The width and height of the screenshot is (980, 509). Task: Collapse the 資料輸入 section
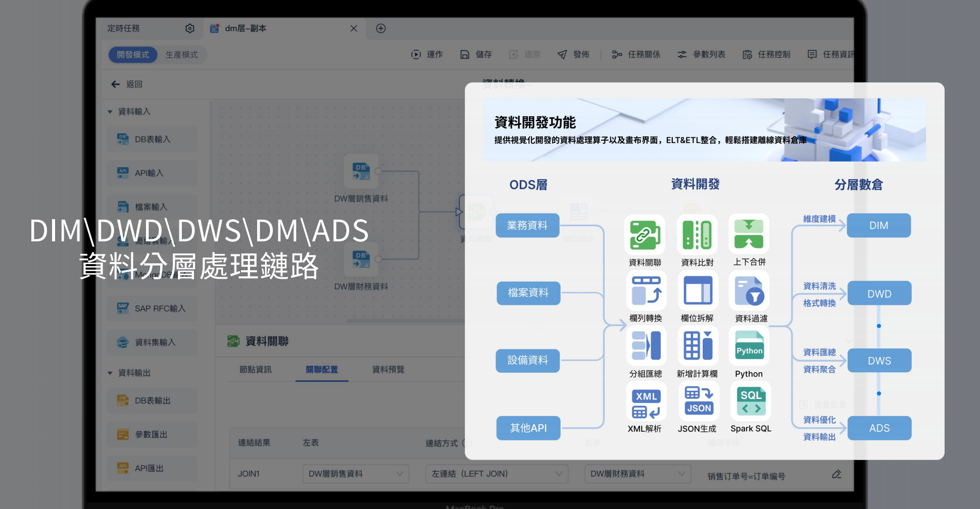[x=110, y=112]
